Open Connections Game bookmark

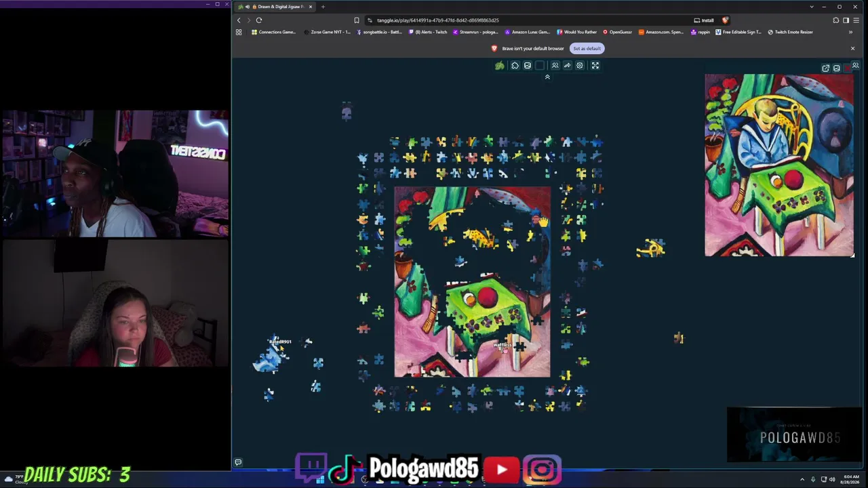tap(274, 32)
